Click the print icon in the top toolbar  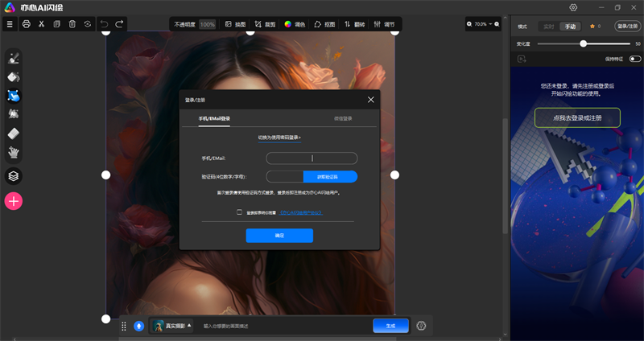point(27,24)
